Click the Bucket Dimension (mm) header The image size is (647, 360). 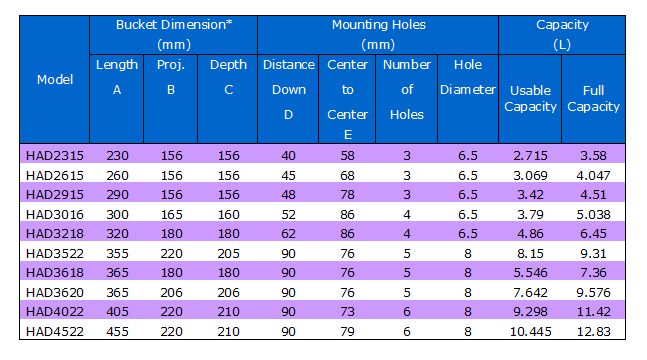tap(174, 35)
